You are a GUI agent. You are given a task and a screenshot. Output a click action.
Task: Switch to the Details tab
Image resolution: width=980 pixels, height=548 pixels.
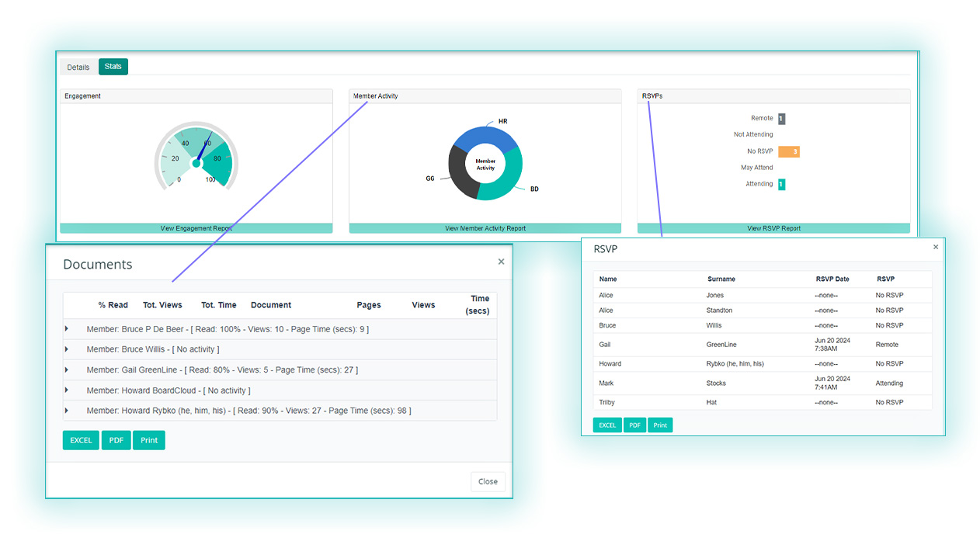click(78, 68)
